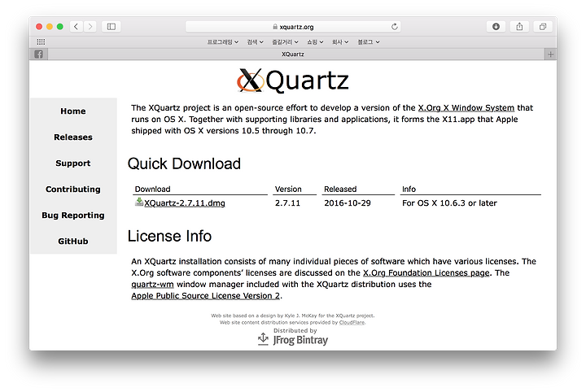This screenshot has width=586, height=392.
Task: Enter full screen with the green button
Action: tap(59, 27)
